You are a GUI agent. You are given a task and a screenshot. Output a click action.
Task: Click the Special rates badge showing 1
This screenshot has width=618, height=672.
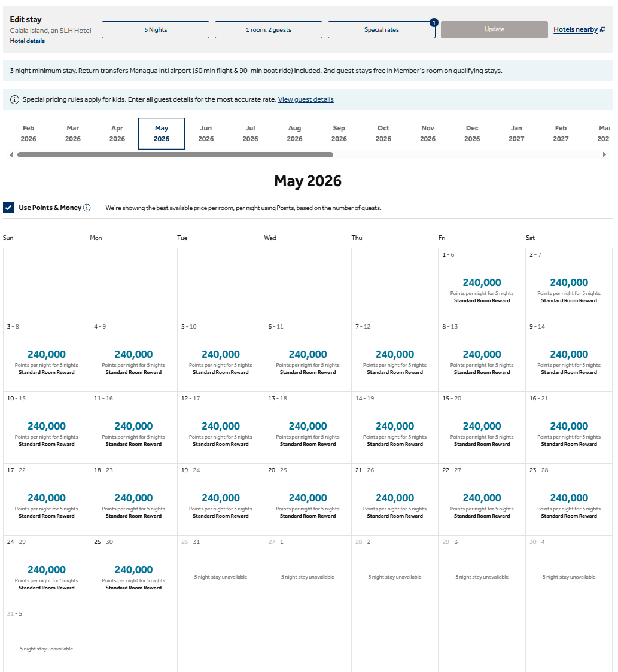pyautogui.click(x=434, y=23)
